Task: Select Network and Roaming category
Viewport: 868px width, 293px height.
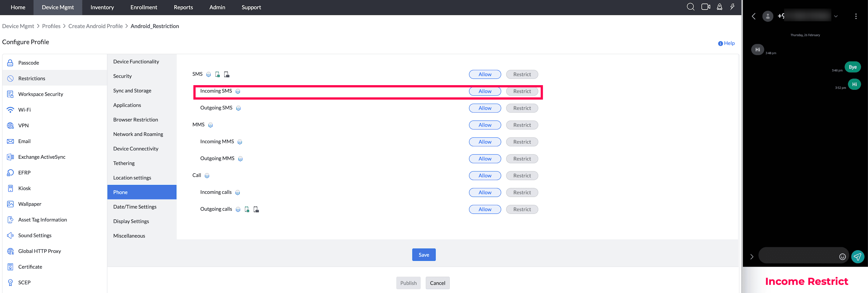Action: [x=142, y=134]
